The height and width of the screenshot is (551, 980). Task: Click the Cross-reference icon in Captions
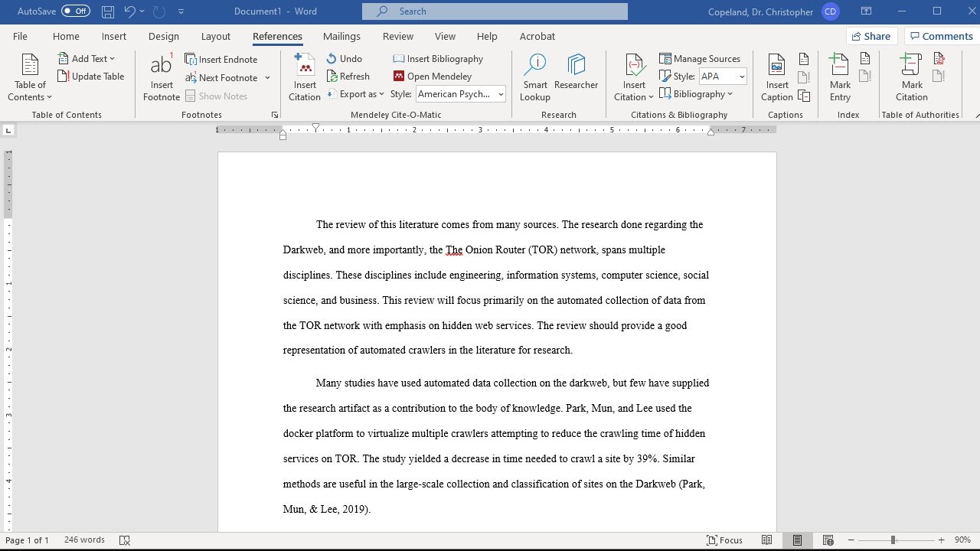click(804, 96)
